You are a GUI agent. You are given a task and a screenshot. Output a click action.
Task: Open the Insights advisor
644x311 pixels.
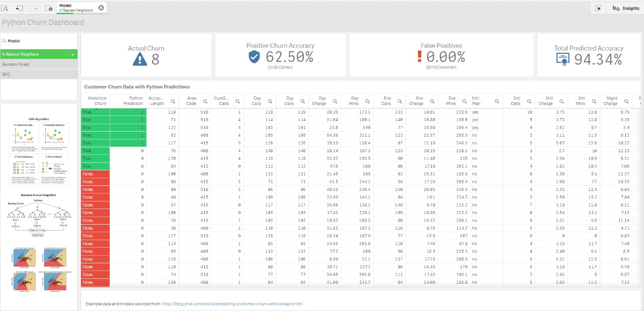tap(626, 8)
